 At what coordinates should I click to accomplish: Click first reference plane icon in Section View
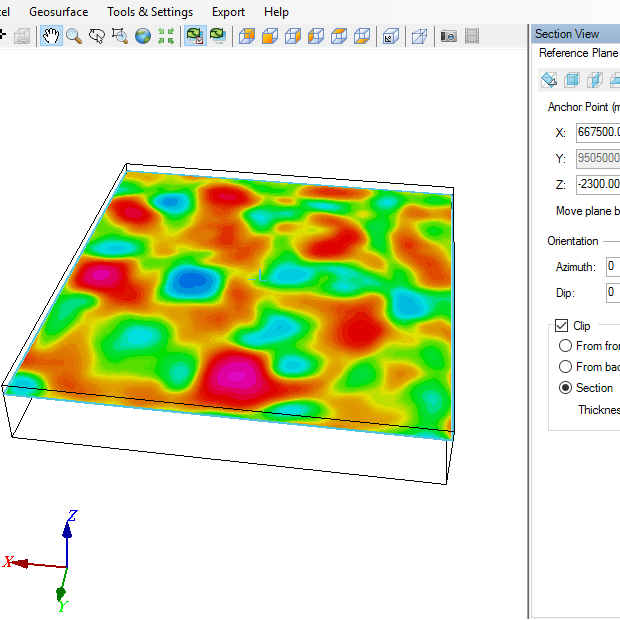click(549, 80)
